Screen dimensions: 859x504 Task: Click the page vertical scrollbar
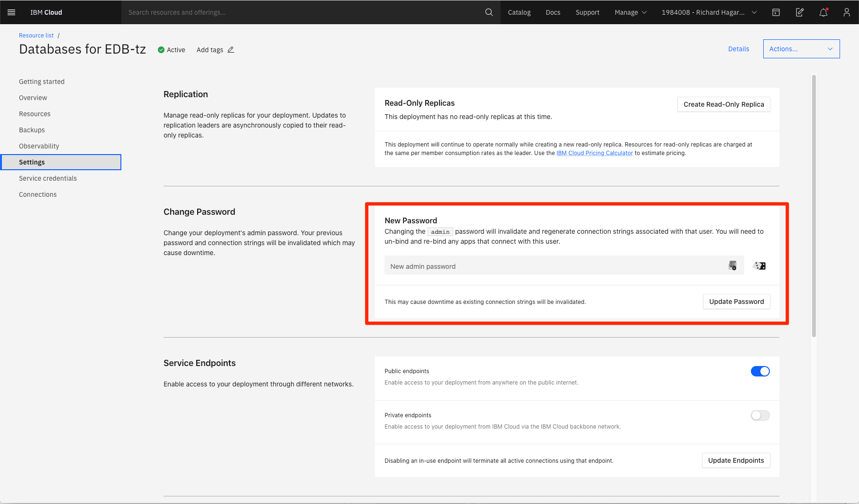pos(814,205)
